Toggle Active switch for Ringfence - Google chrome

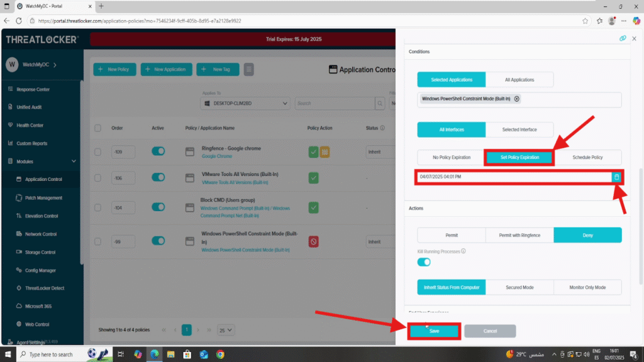pyautogui.click(x=158, y=151)
